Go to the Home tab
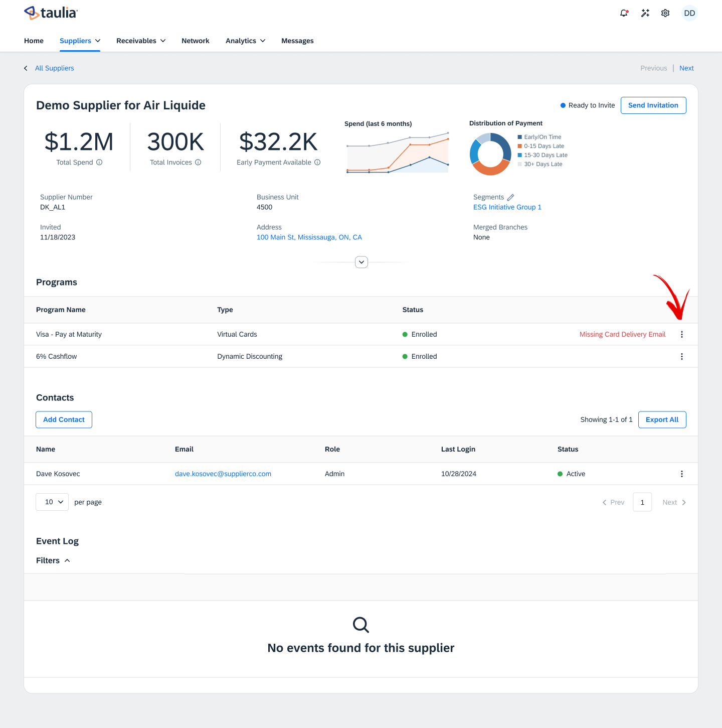The height and width of the screenshot is (728, 722). (34, 41)
